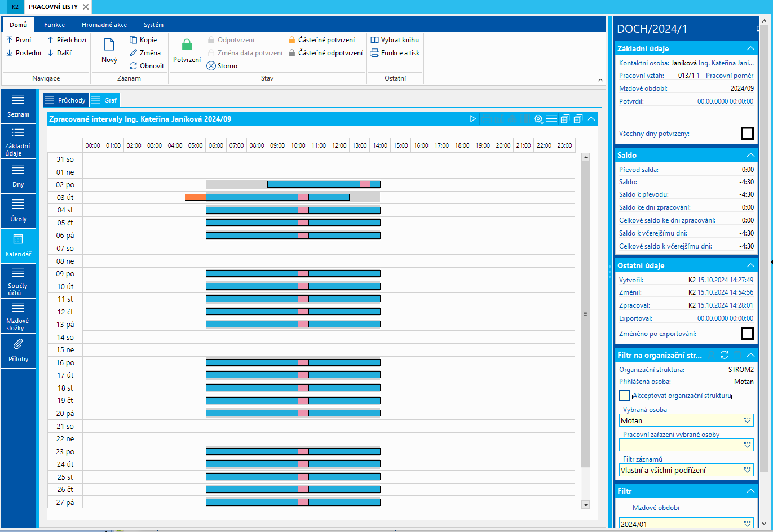This screenshot has width=773, height=532.
Task: Refresh the organizational structure filter
Action: [725, 355]
